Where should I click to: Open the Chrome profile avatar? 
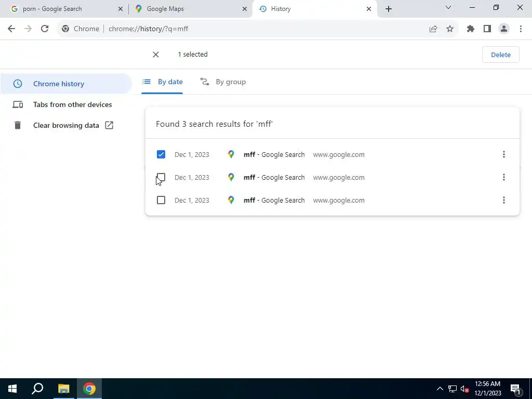(504, 29)
